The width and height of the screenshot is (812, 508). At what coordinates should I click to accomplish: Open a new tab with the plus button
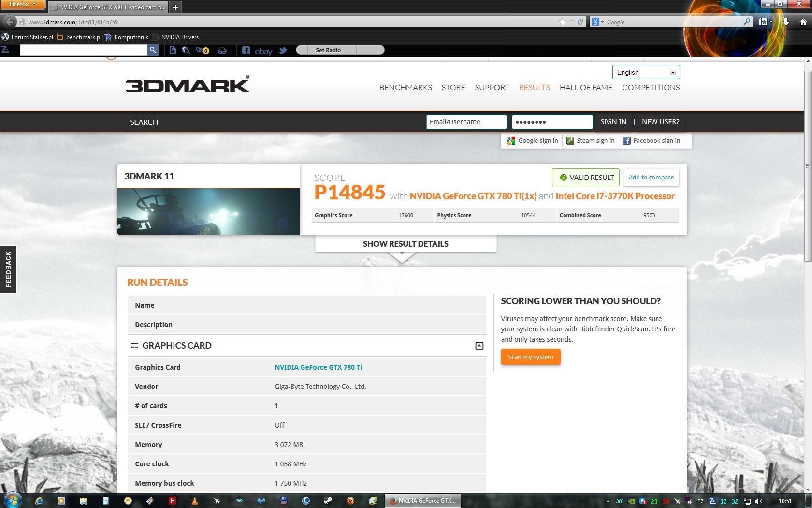pos(175,7)
